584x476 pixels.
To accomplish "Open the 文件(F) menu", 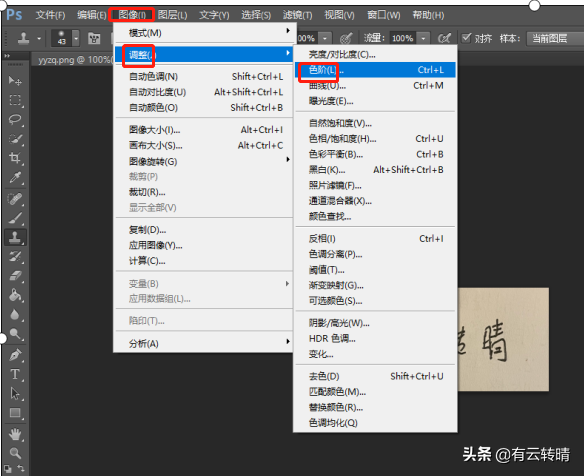I will tap(50, 15).
